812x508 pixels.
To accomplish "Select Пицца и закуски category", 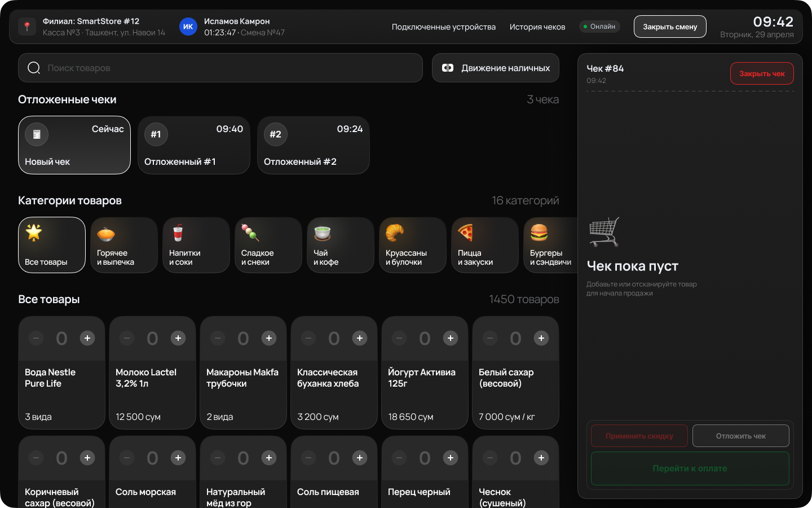I will click(485, 245).
